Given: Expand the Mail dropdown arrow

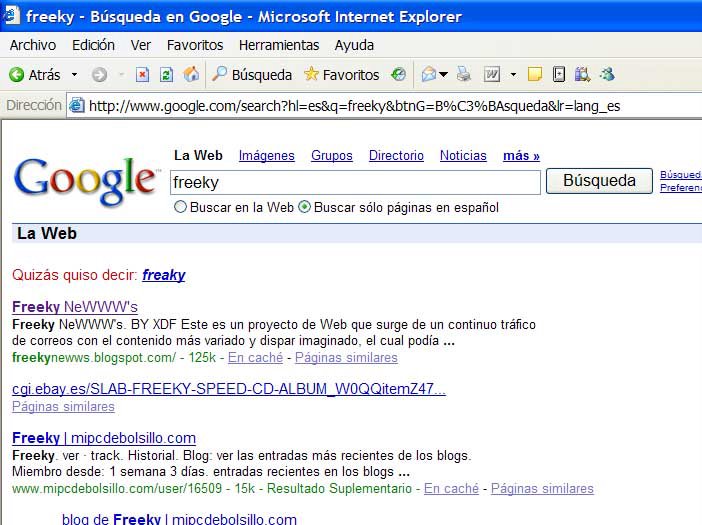Looking at the screenshot, I should coord(443,74).
